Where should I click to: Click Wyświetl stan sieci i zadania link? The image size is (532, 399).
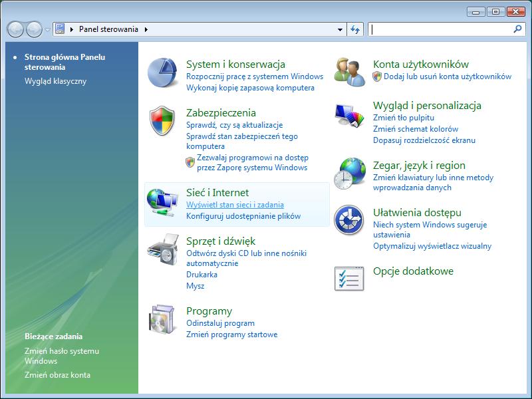pos(235,205)
